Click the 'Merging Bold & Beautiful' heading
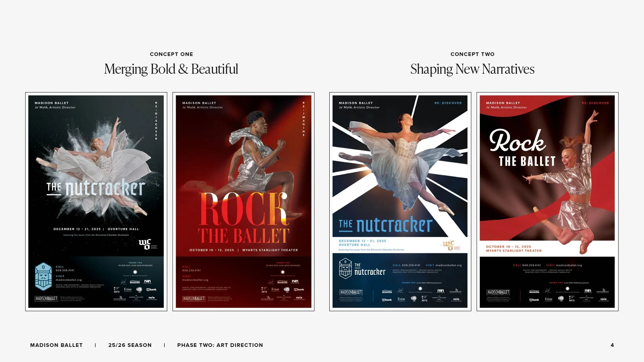644x362 pixels. pos(171,69)
